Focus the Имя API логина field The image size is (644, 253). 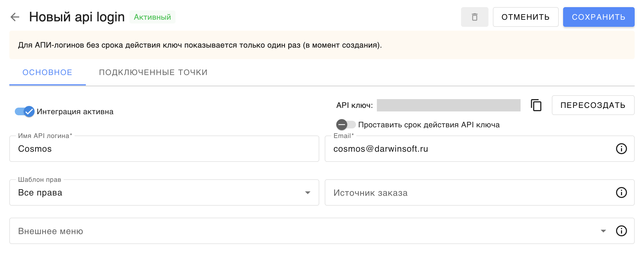point(164,149)
